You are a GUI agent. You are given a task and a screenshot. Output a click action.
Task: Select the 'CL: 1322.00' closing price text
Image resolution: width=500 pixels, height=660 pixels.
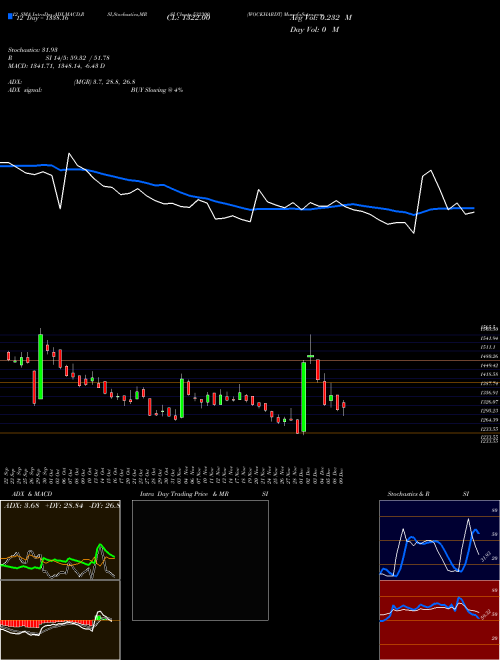pyautogui.click(x=188, y=18)
